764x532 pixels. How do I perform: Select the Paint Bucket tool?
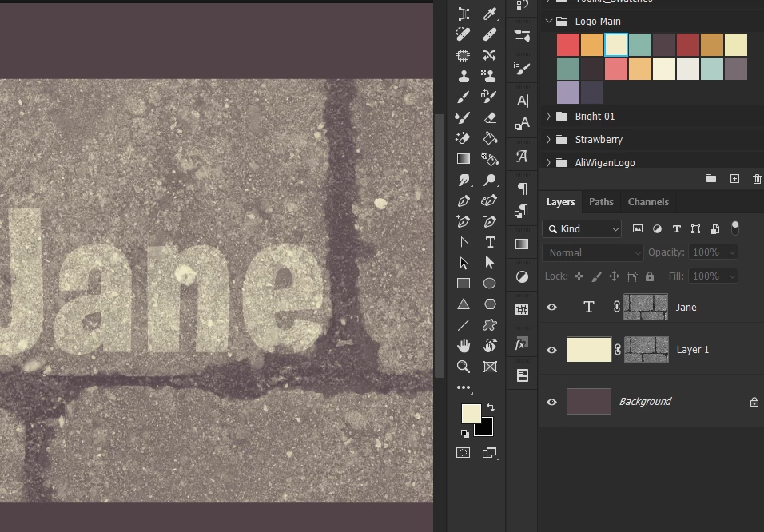coord(490,138)
